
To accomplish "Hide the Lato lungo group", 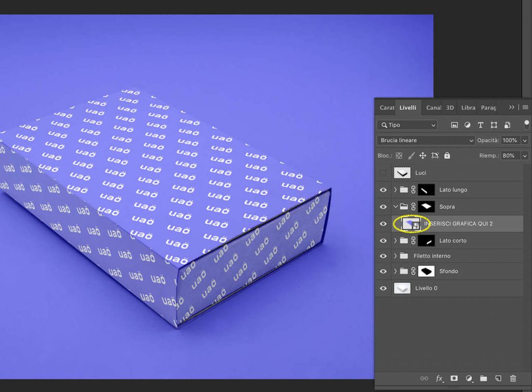I will tap(383, 190).
